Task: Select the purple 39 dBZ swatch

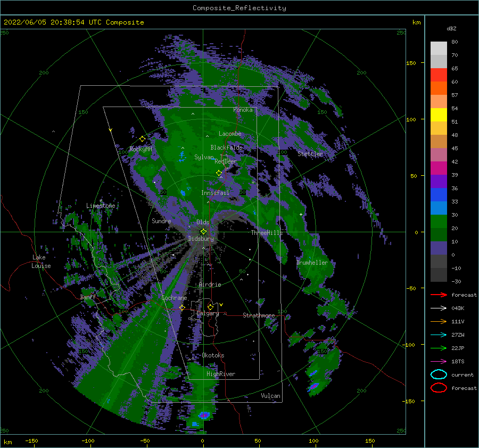Action: [439, 182]
